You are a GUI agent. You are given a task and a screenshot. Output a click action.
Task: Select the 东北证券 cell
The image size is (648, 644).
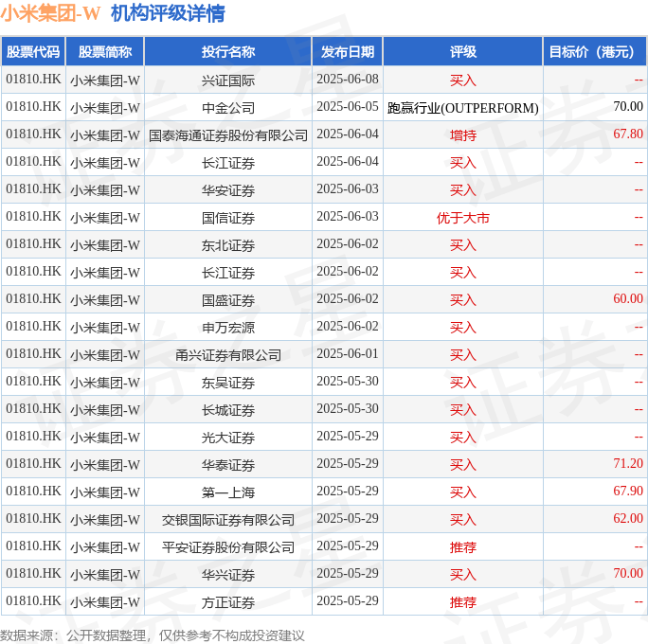tap(228, 245)
